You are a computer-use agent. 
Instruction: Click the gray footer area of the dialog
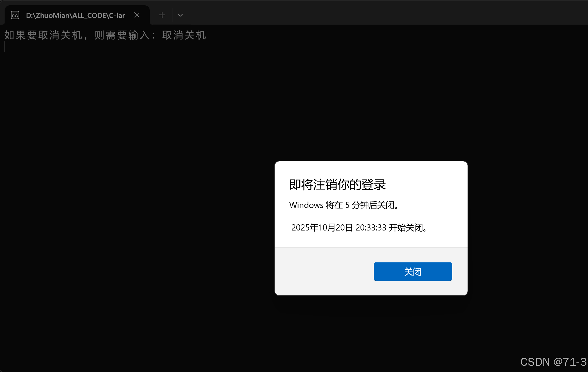(x=322, y=271)
